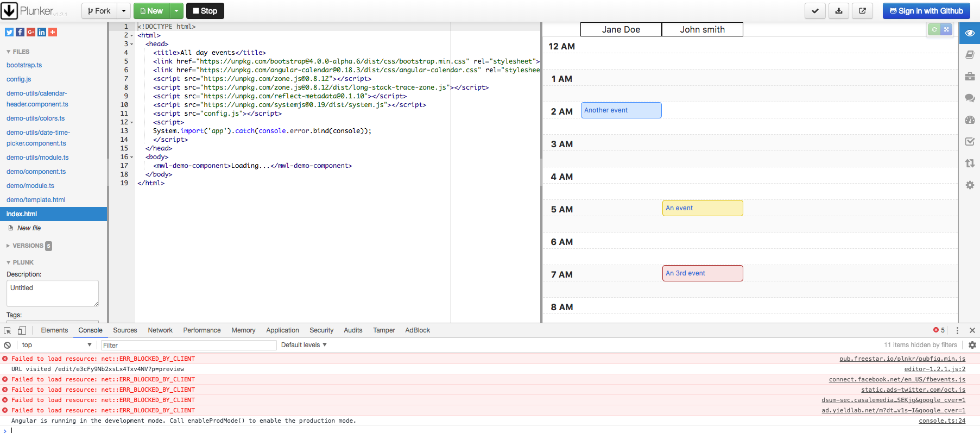Image resolution: width=980 pixels, height=433 pixels.
Task: Open the retweet arrows sidebar panel
Action: (x=970, y=164)
